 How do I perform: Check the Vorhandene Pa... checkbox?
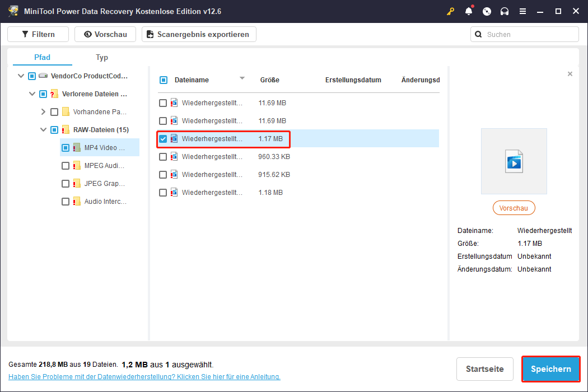54,112
